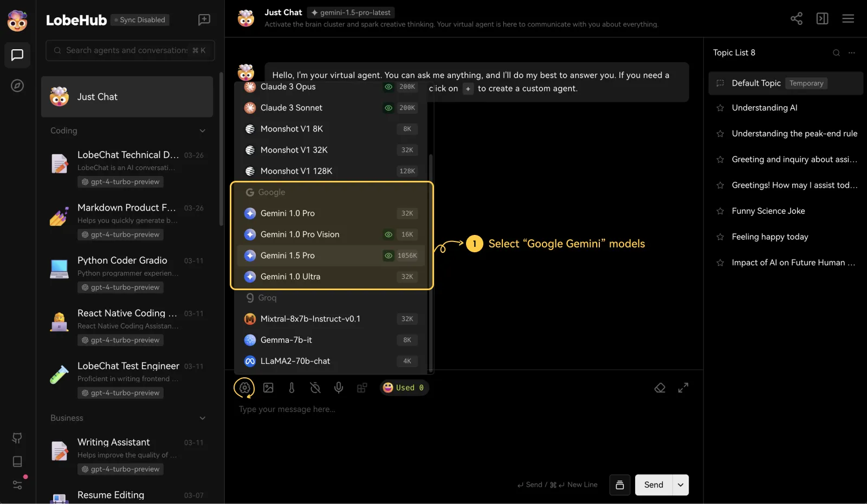867x504 pixels.
Task: Click the Send button
Action: click(x=654, y=485)
